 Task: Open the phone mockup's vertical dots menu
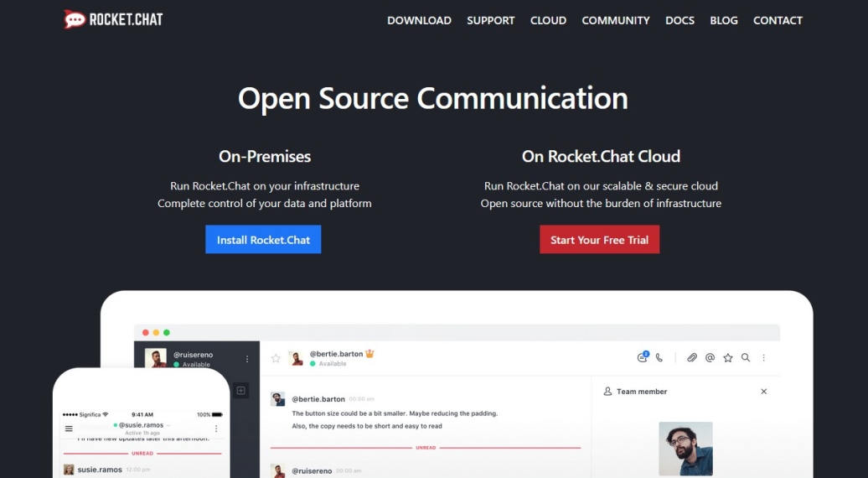pyautogui.click(x=216, y=429)
